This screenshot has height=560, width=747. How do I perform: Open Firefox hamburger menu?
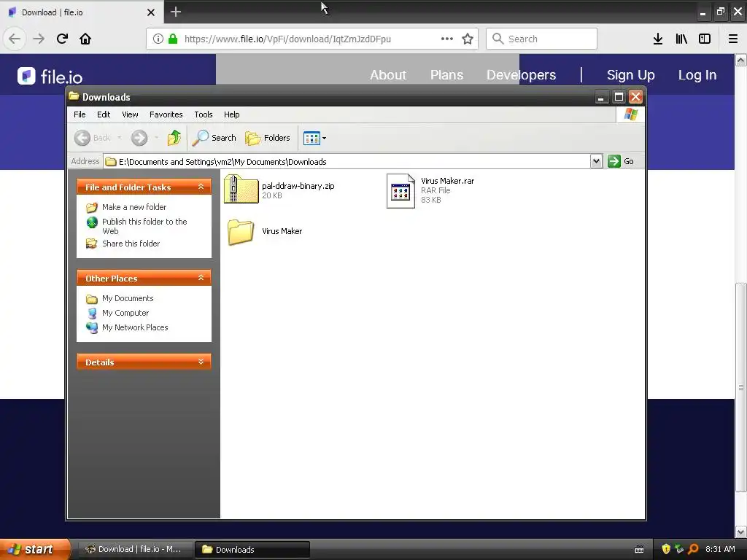(x=733, y=39)
